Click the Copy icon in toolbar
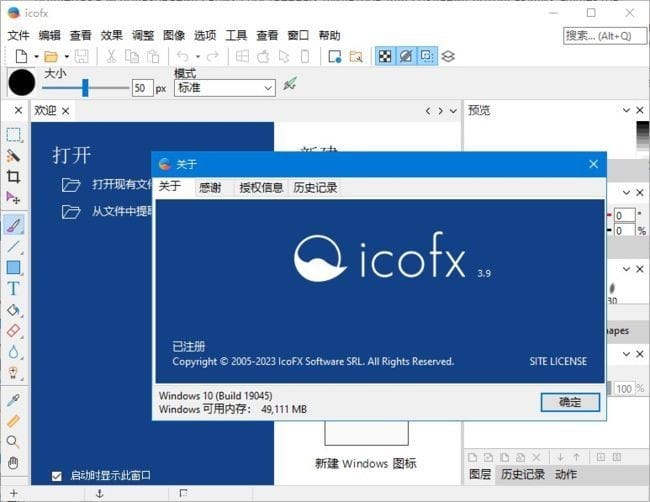The image size is (650, 502). coord(132,56)
